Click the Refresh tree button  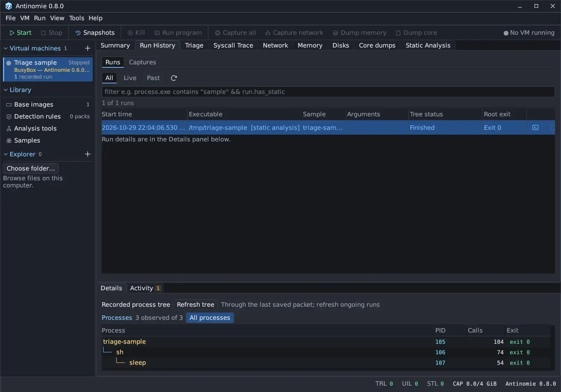[196, 304]
